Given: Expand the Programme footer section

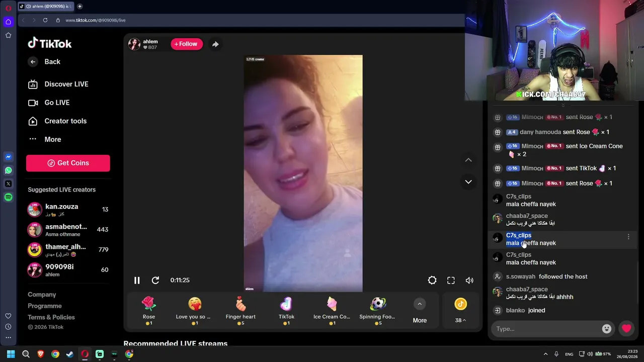Looking at the screenshot, I should [45, 306].
